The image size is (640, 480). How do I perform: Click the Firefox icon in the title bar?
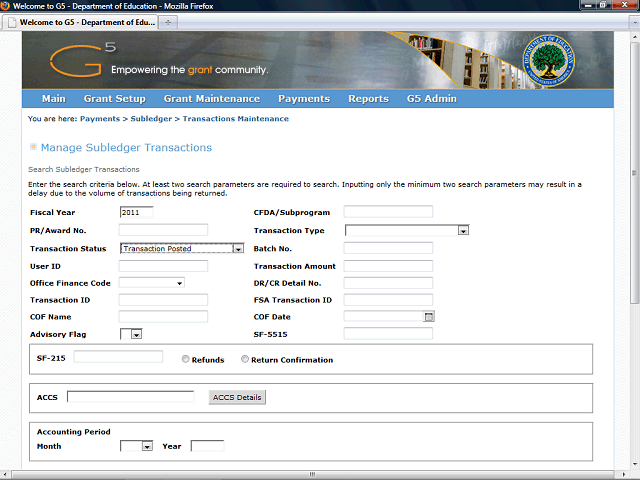5,6
